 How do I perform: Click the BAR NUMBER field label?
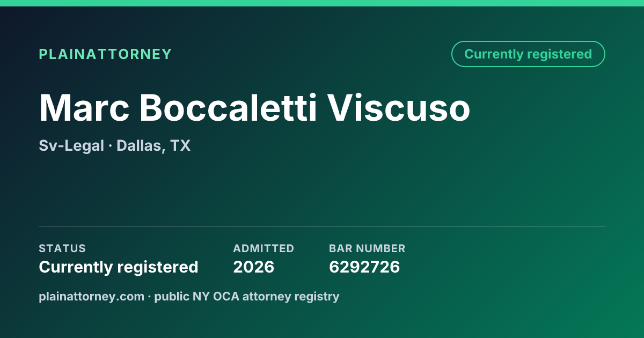coord(367,248)
